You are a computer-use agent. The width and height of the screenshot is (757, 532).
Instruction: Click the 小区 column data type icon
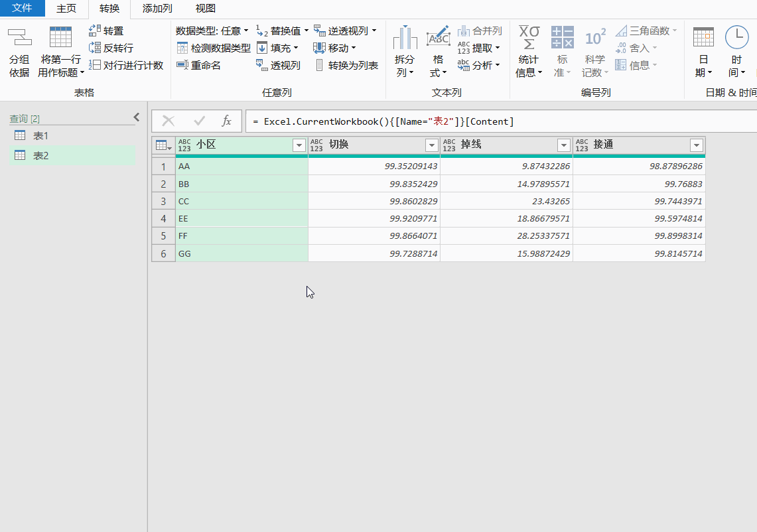(x=184, y=145)
